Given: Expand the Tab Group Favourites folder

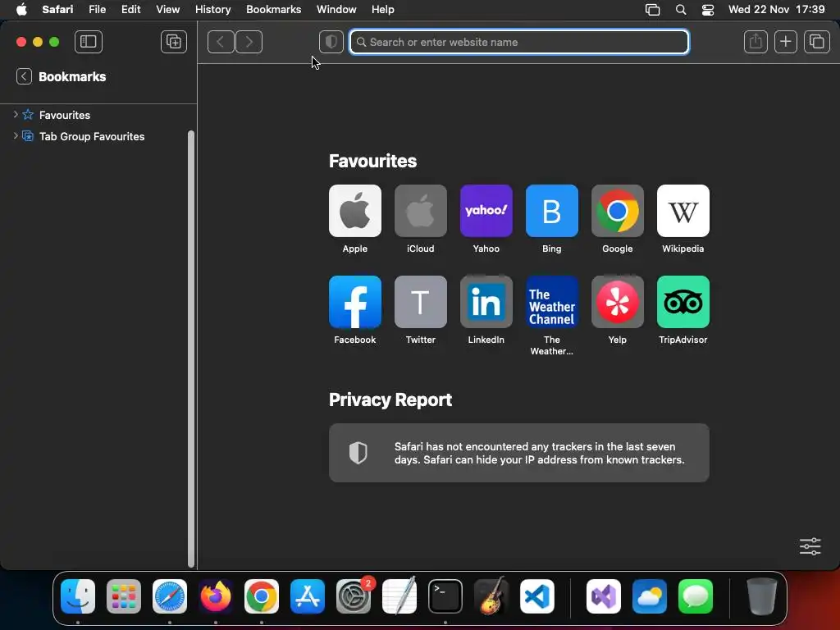Looking at the screenshot, I should [16, 136].
